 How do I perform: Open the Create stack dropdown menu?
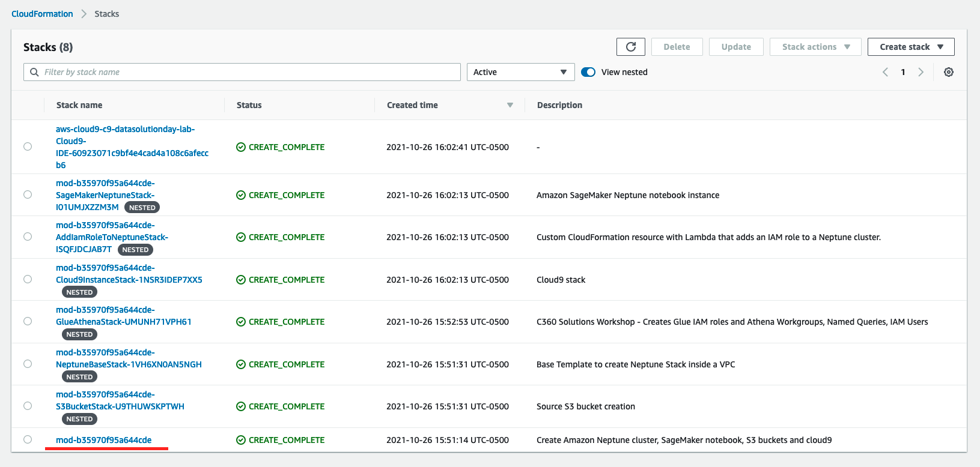pyautogui.click(x=910, y=47)
